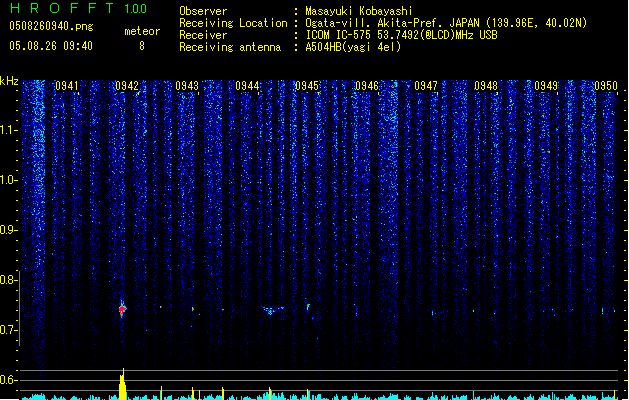Click the 0.6 kHz axis label
This screenshot has width=629, height=400.
[x=8, y=380]
